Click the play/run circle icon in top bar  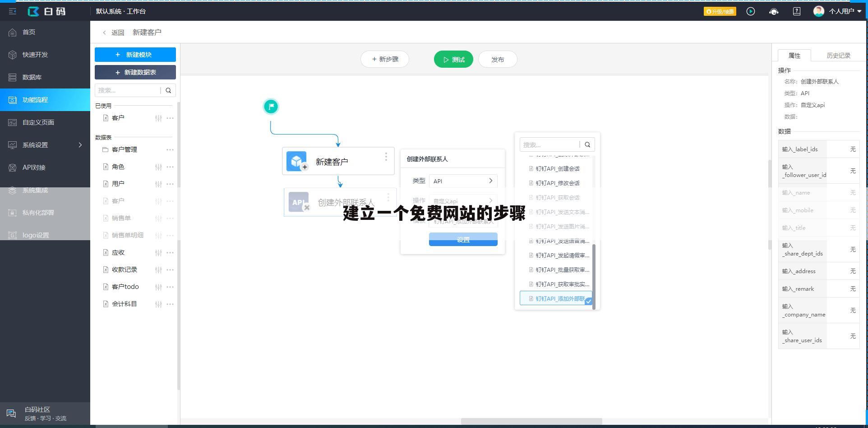pos(751,11)
